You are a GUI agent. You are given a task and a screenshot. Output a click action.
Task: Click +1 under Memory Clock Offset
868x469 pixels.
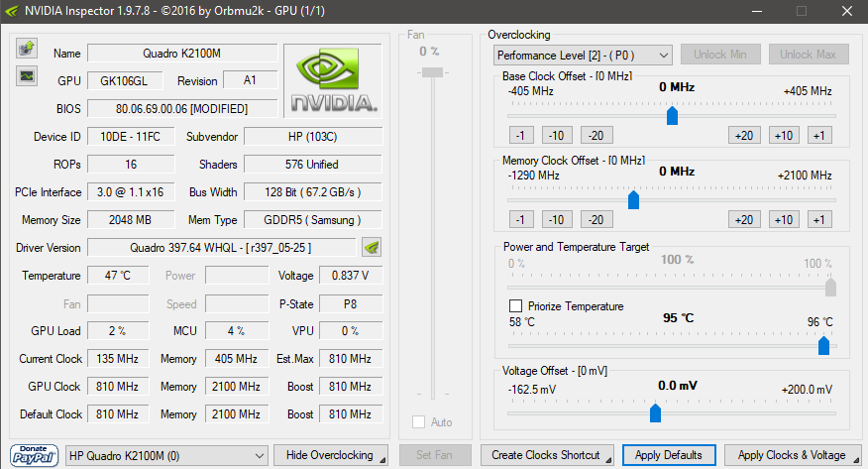819,219
